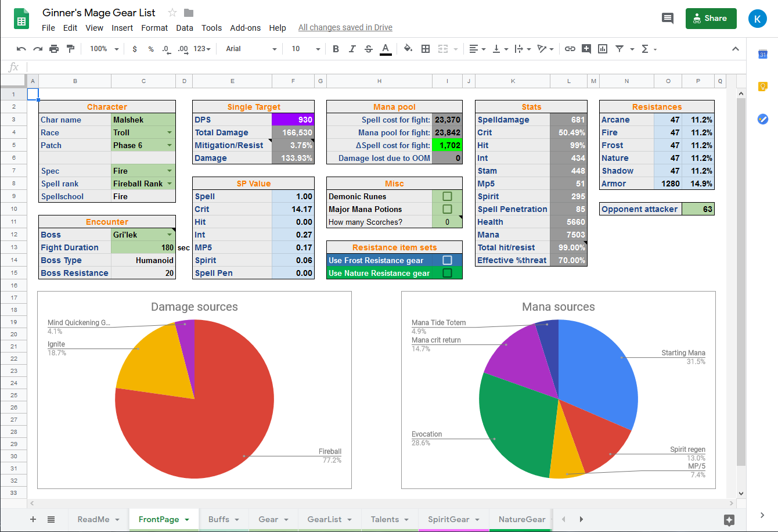Toggle Demonic Runes checkbox
778x532 pixels.
(x=447, y=196)
